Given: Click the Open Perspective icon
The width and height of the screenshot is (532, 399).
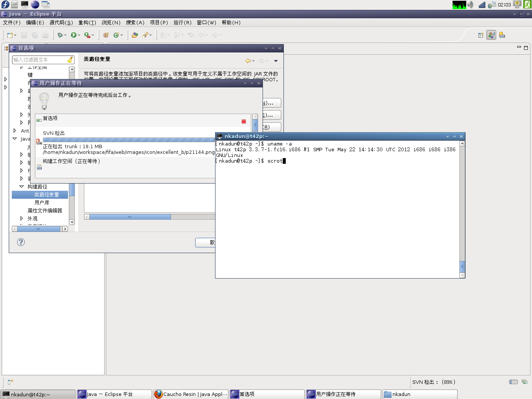Looking at the screenshot, I should point(481,35).
